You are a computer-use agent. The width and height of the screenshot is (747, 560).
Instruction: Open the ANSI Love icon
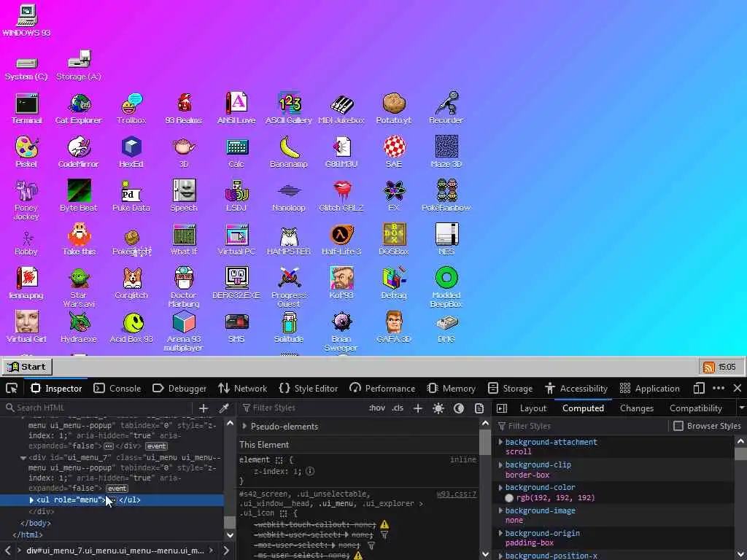(236, 109)
